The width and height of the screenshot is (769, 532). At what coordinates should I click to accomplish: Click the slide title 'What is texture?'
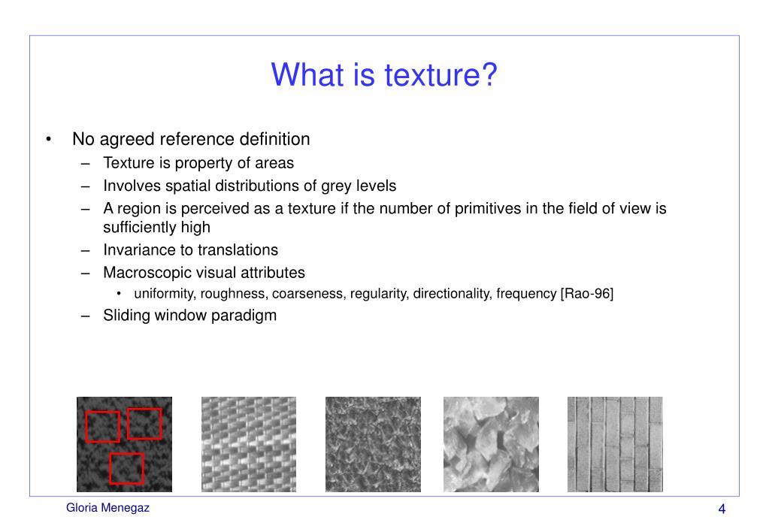click(384, 75)
